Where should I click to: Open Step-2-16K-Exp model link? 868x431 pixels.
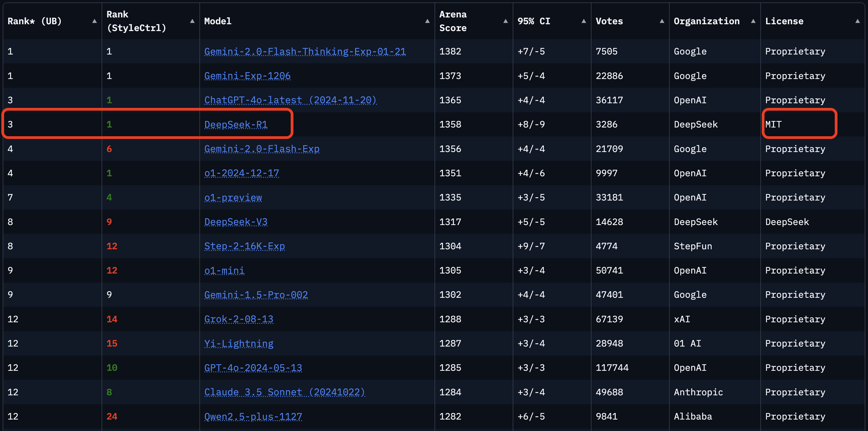245,246
